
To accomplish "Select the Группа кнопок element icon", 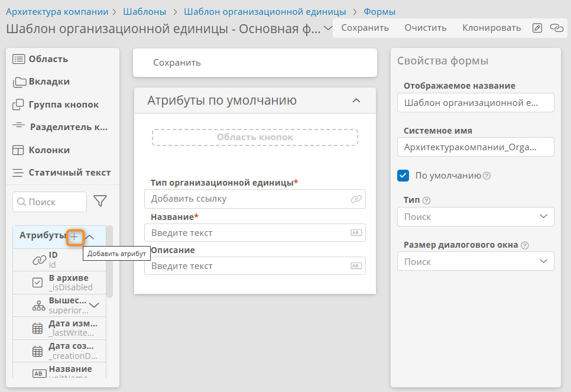I will tap(18, 105).
